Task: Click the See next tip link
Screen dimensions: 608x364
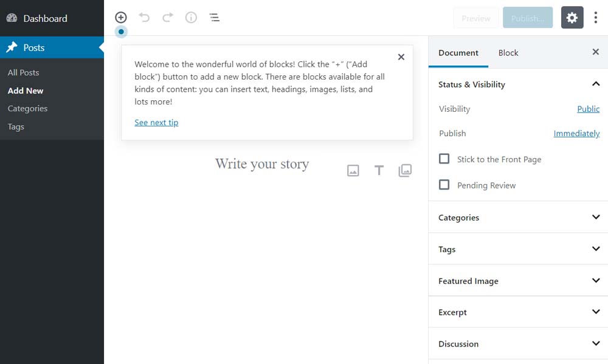Action: 156,123
